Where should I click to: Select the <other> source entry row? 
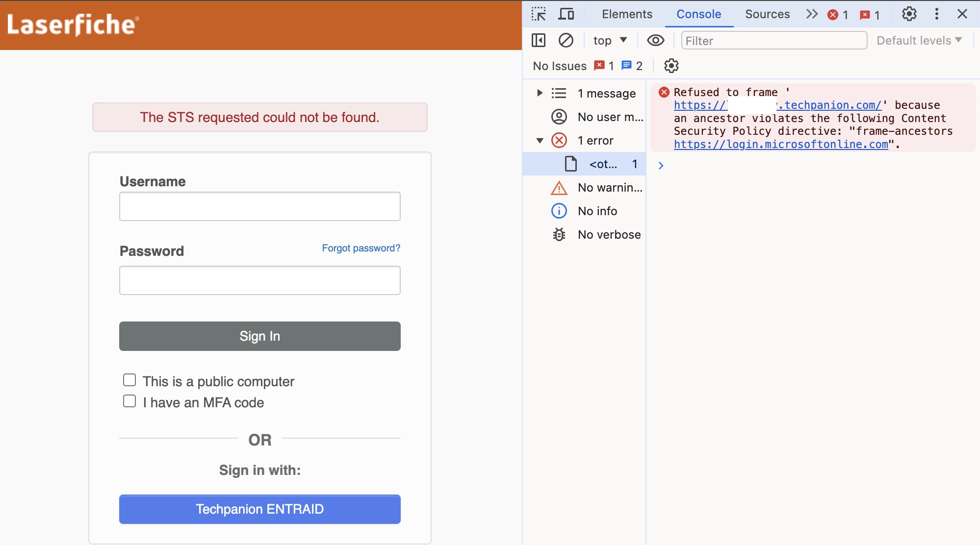(584, 164)
